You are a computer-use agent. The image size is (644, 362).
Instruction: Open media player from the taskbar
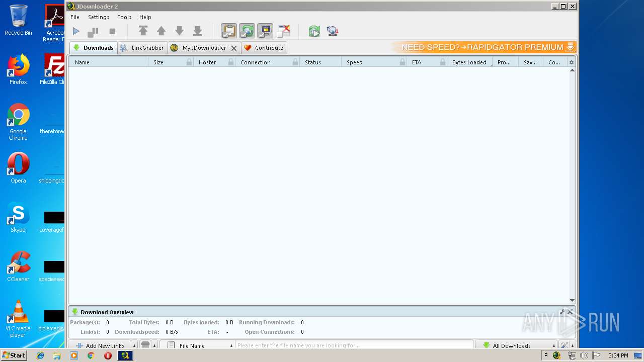[74, 355]
